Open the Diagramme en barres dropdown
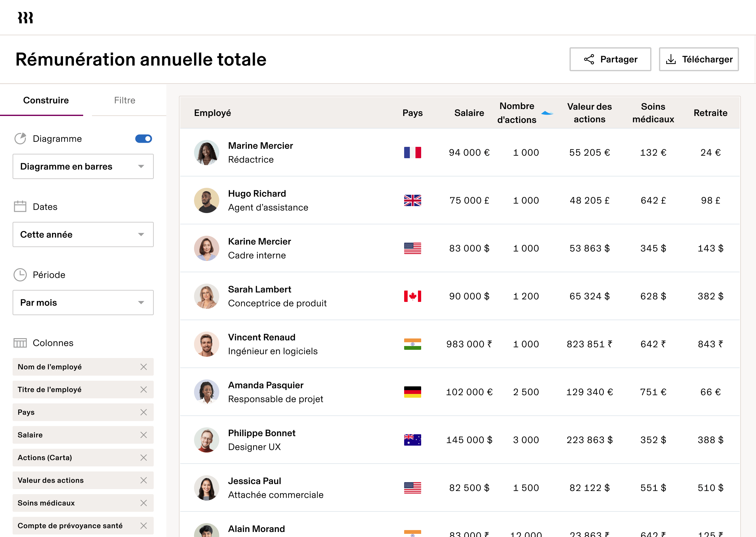 [x=83, y=166]
